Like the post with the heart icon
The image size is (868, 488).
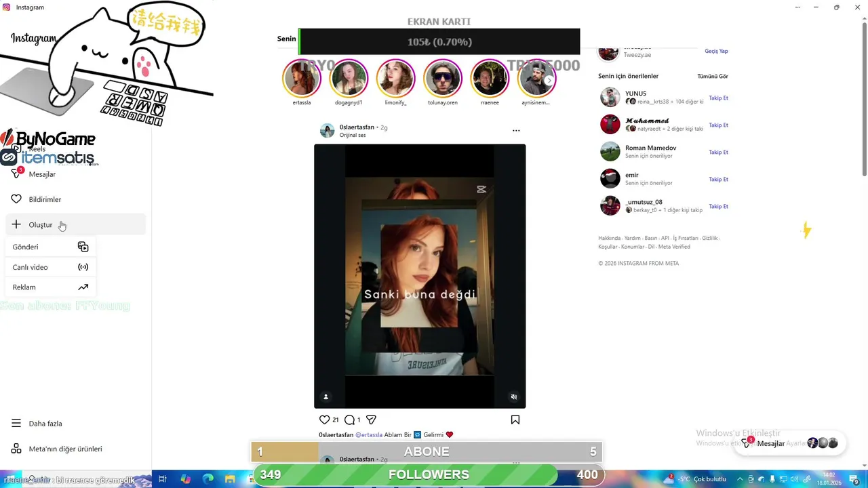point(324,420)
